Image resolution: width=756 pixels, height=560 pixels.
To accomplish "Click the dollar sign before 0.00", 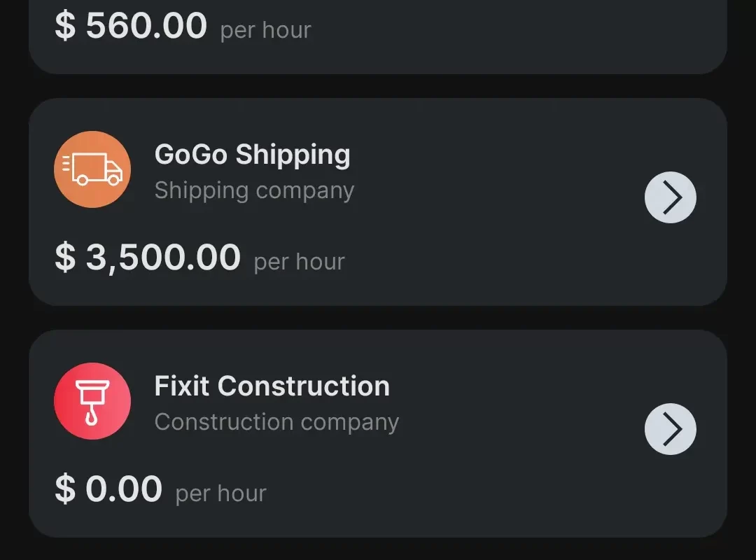I will [65, 489].
